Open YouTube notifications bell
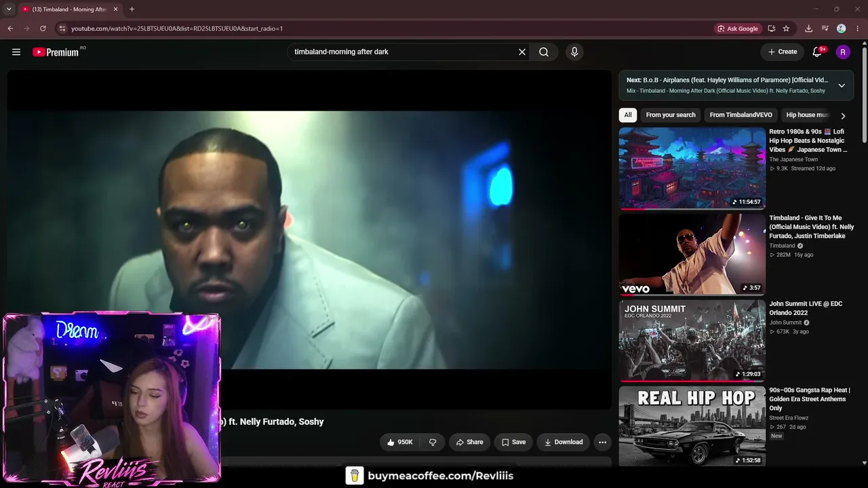 [x=817, y=52]
